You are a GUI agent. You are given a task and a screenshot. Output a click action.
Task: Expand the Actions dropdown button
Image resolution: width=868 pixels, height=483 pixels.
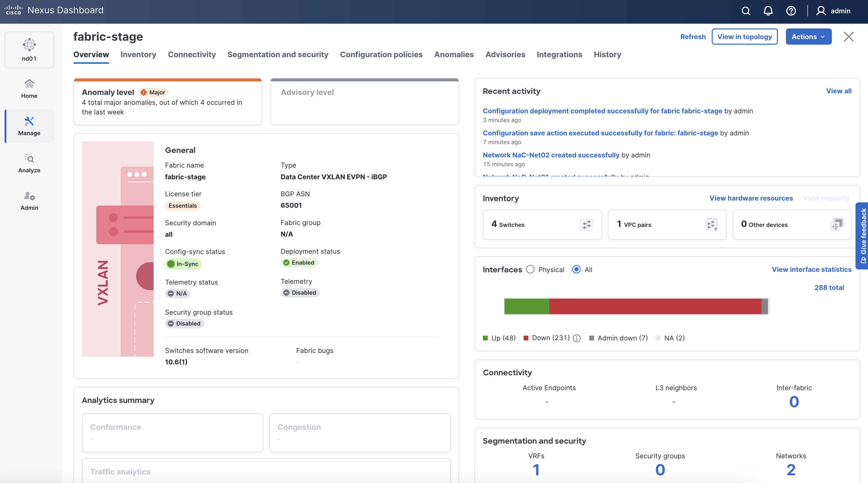(x=808, y=37)
